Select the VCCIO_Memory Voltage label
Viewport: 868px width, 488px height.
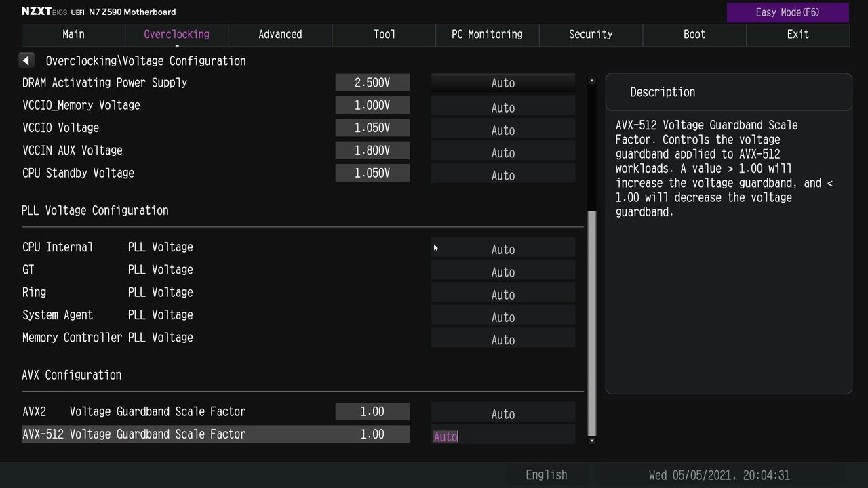click(x=81, y=105)
